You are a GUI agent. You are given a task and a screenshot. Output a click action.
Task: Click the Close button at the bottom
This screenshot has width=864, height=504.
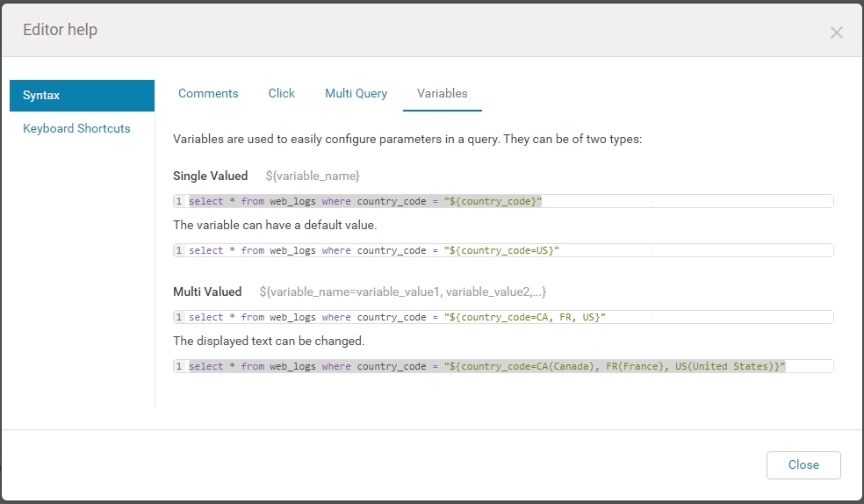click(x=803, y=464)
